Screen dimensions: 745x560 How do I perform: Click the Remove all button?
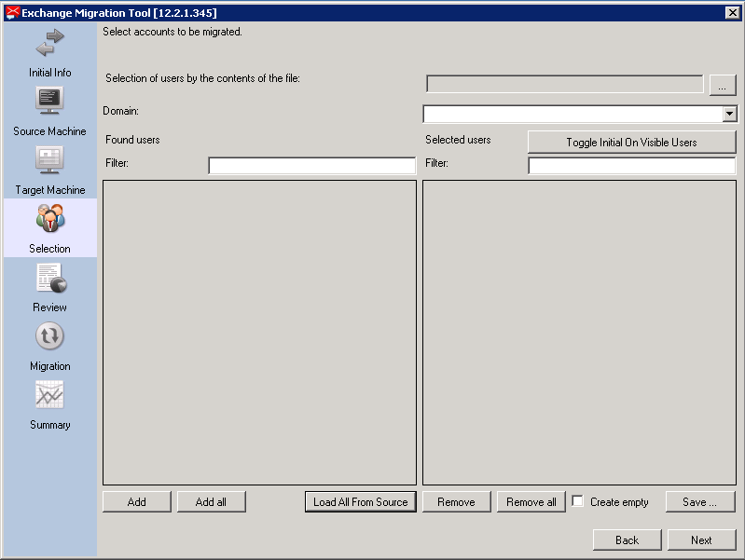click(x=531, y=501)
